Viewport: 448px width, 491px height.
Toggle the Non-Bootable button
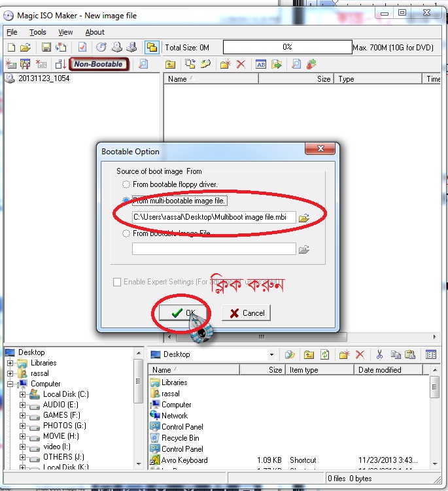[98, 64]
